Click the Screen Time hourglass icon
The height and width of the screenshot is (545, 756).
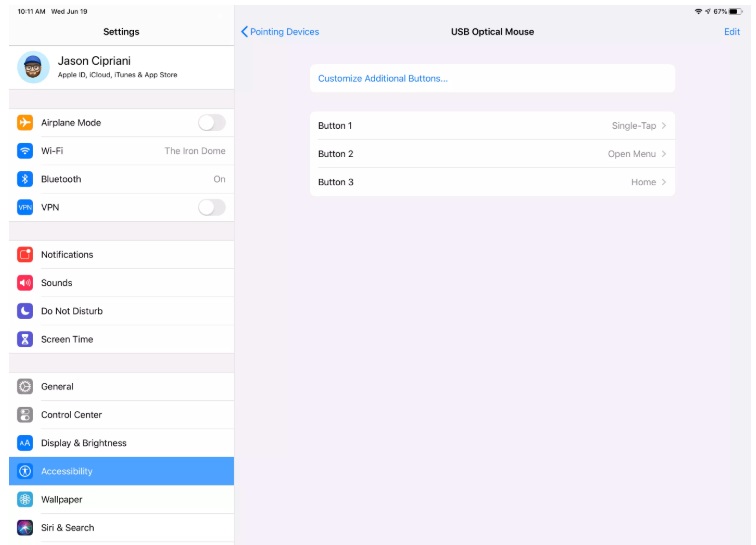tap(25, 339)
